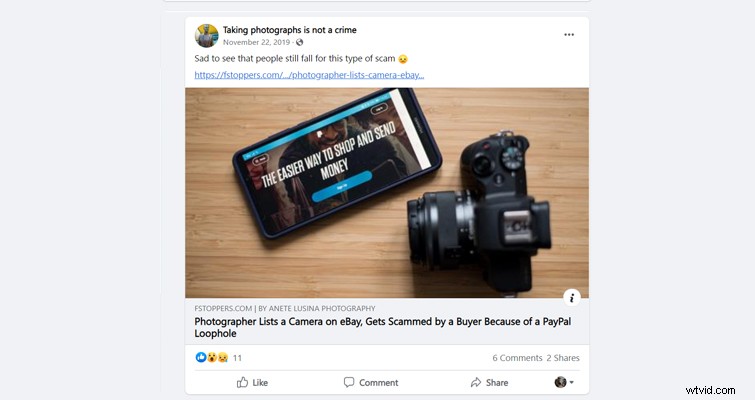The image size is (755, 400).
Task: Like the post with the Like button
Action: 252,382
